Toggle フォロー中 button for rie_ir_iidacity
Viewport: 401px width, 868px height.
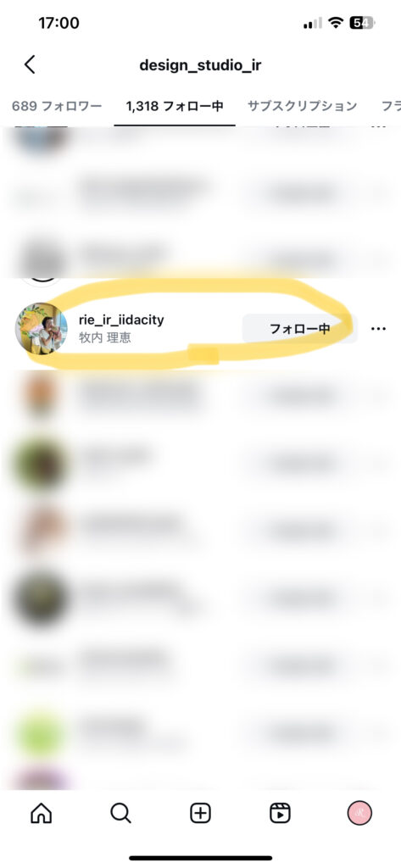pyautogui.click(x=299, y=329)
